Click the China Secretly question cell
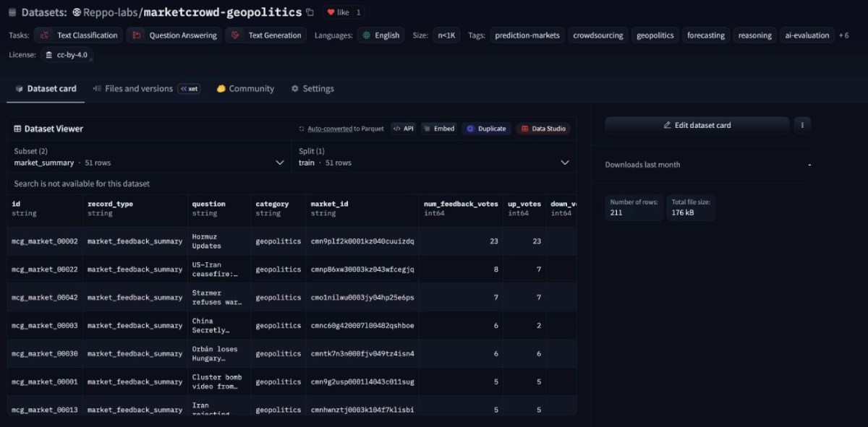Image resolution: width=868 pixels, height=427 pixels. point(219,326)
